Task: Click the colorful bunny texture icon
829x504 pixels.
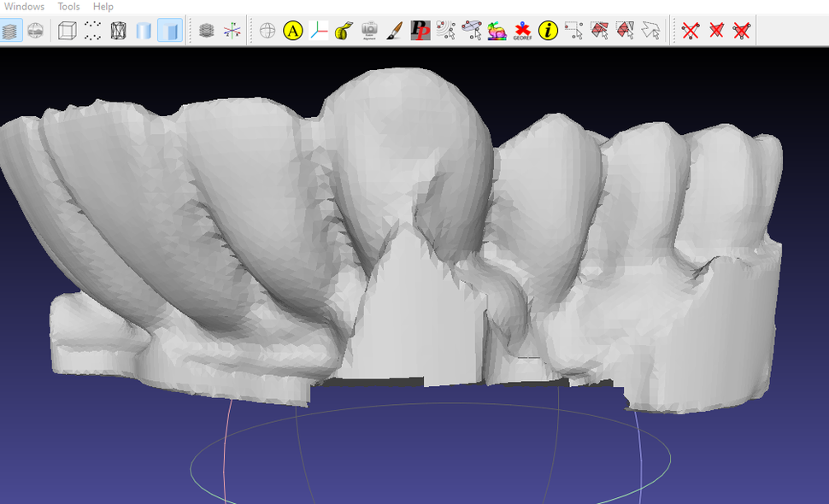Action: pos(496,30)
